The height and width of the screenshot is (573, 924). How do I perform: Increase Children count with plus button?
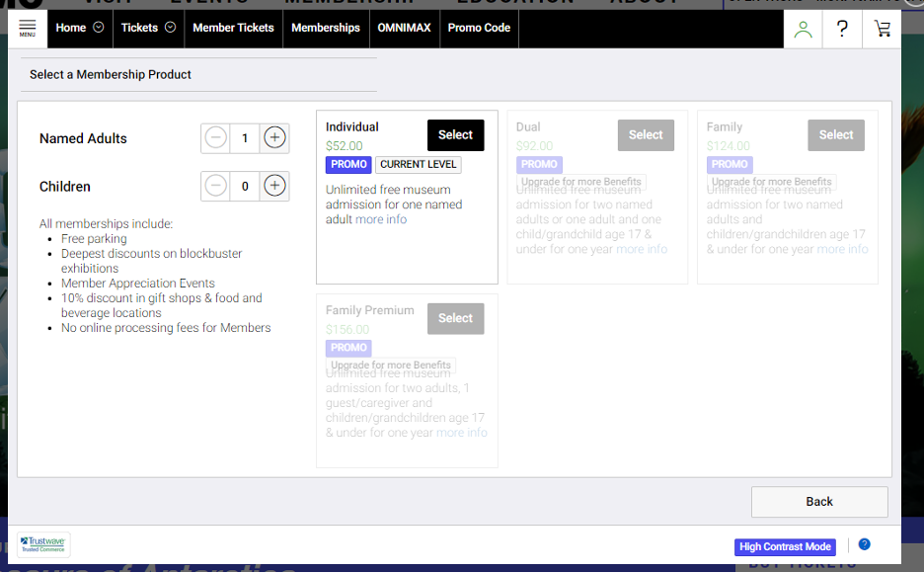coord(274,186)
